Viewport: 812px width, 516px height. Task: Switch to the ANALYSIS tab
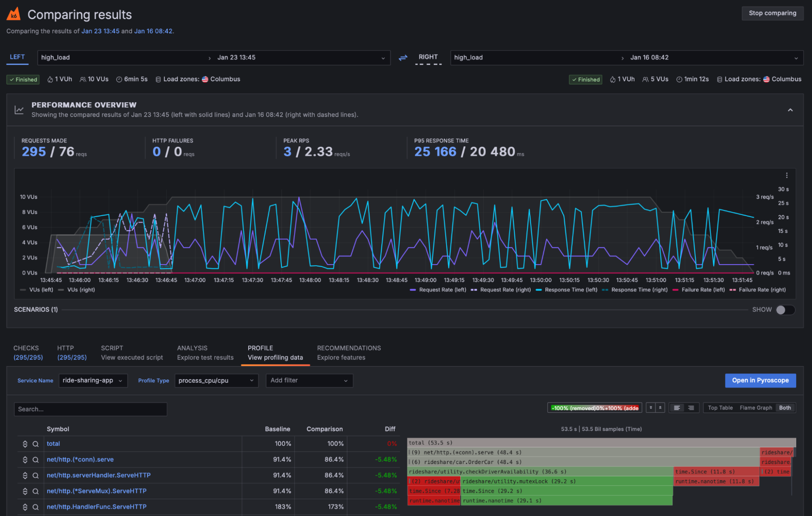pos(205,353)
